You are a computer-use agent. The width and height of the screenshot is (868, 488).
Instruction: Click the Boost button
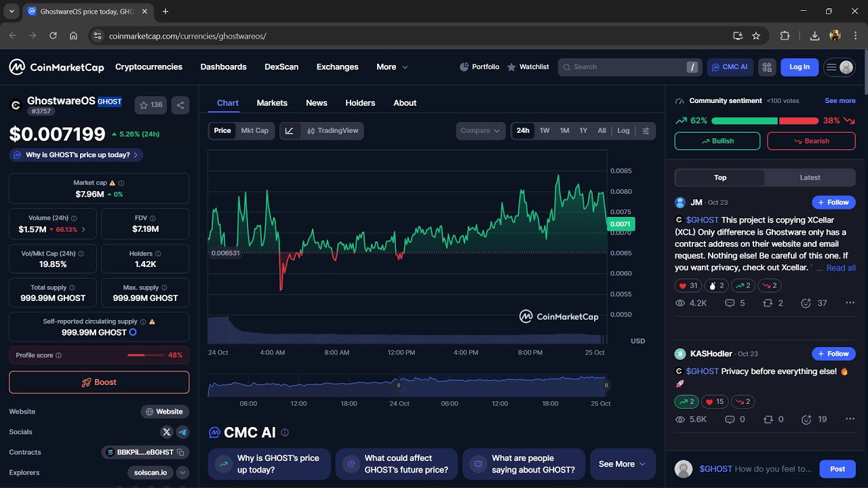tap(99, 382)
